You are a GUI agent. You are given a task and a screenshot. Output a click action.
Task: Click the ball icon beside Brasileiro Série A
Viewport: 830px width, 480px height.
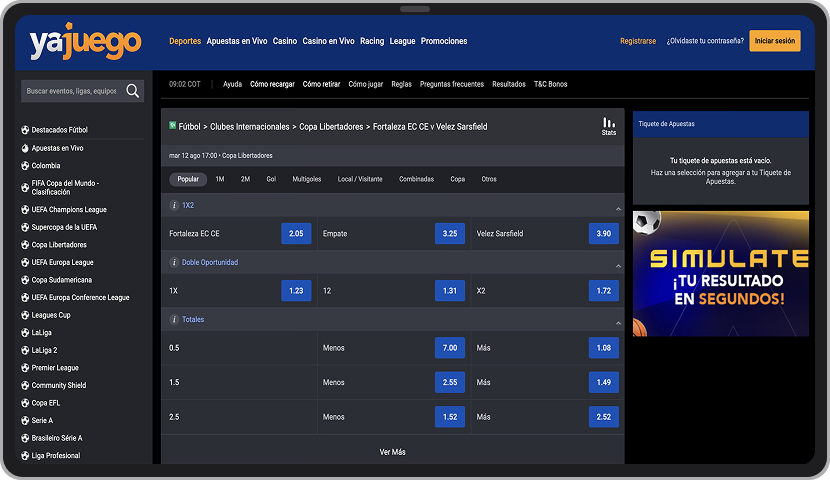[25, 438]
